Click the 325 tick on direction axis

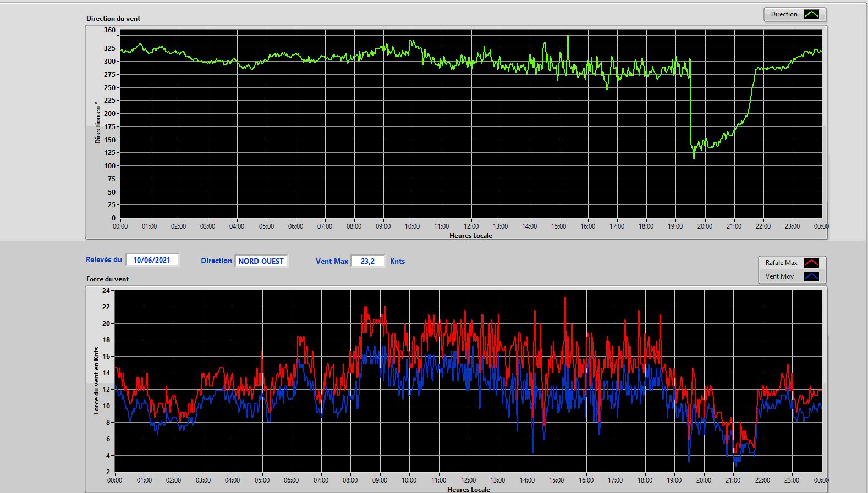[x=109, y=48]
